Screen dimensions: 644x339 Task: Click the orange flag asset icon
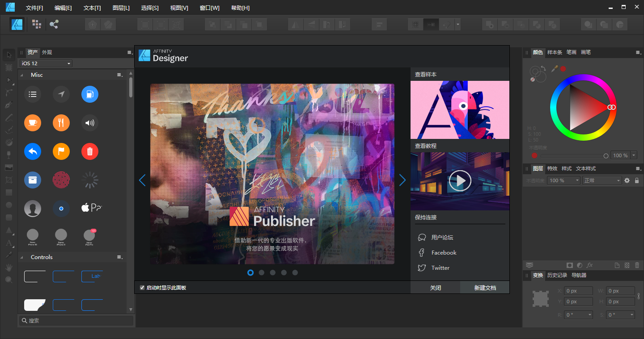pos(61,151)
